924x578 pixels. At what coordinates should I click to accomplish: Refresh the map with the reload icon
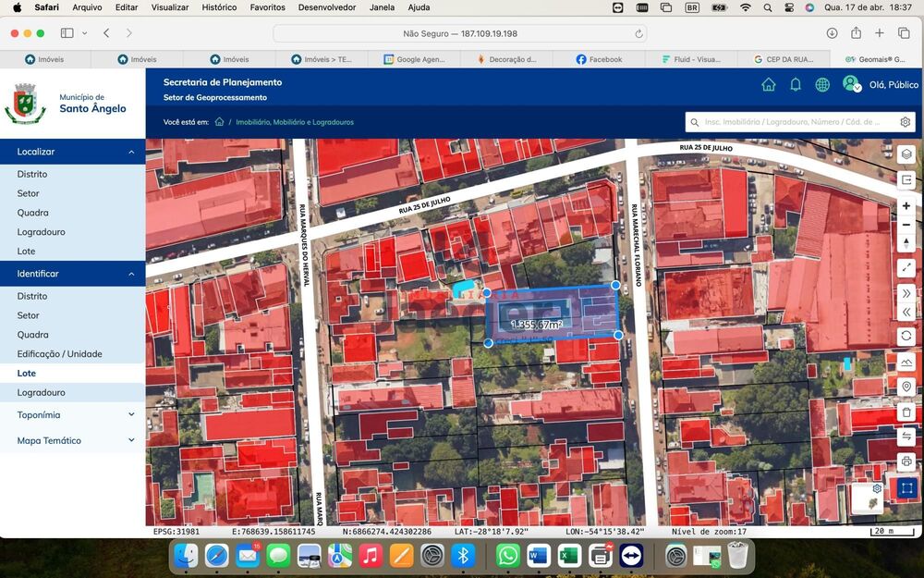[x=906, y=337]
